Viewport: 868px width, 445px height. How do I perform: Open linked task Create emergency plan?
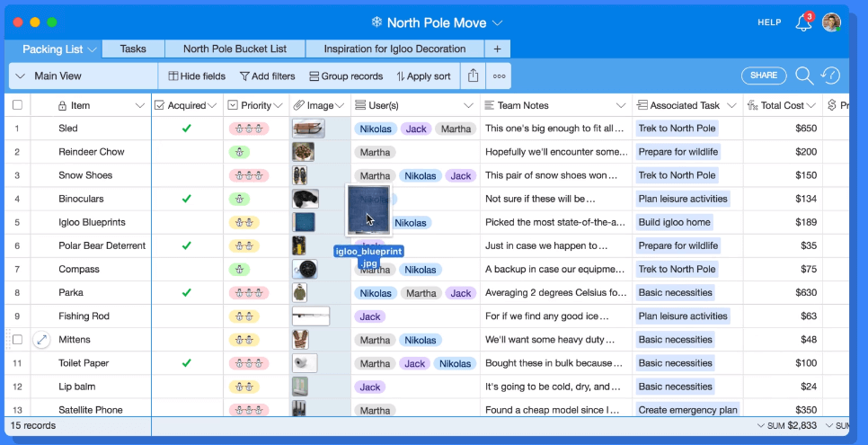point(687,410)
